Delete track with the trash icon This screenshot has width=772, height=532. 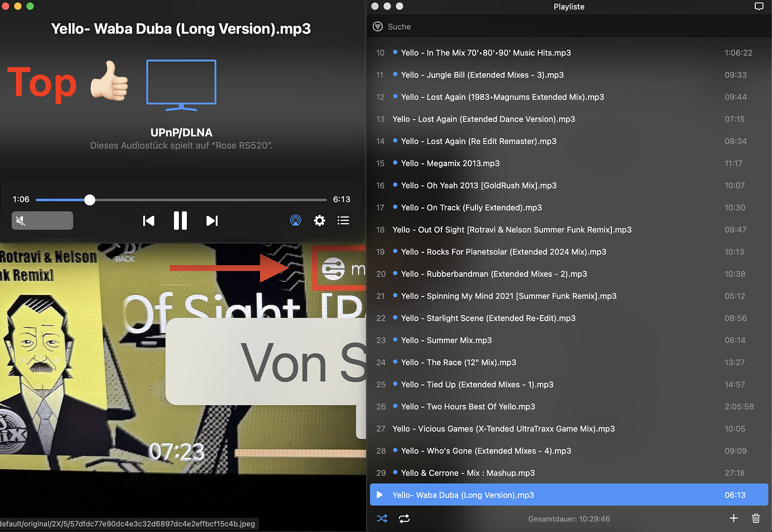756,519
